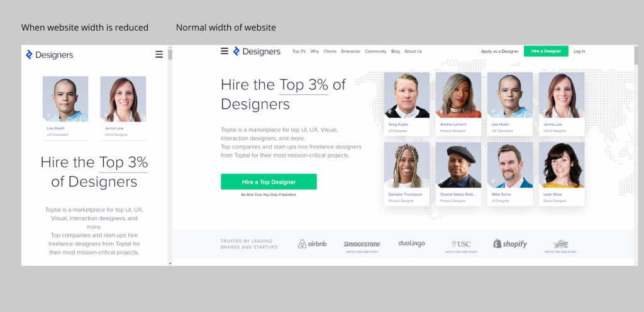Click the Airbnb logo
644x312 pixels.
pos(312,244)
